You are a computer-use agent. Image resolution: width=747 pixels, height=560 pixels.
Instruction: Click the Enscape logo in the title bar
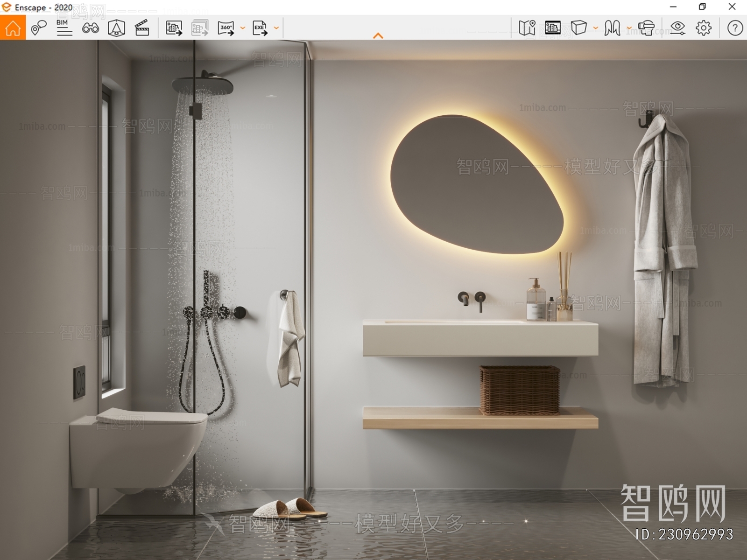(x=7, y=7)
